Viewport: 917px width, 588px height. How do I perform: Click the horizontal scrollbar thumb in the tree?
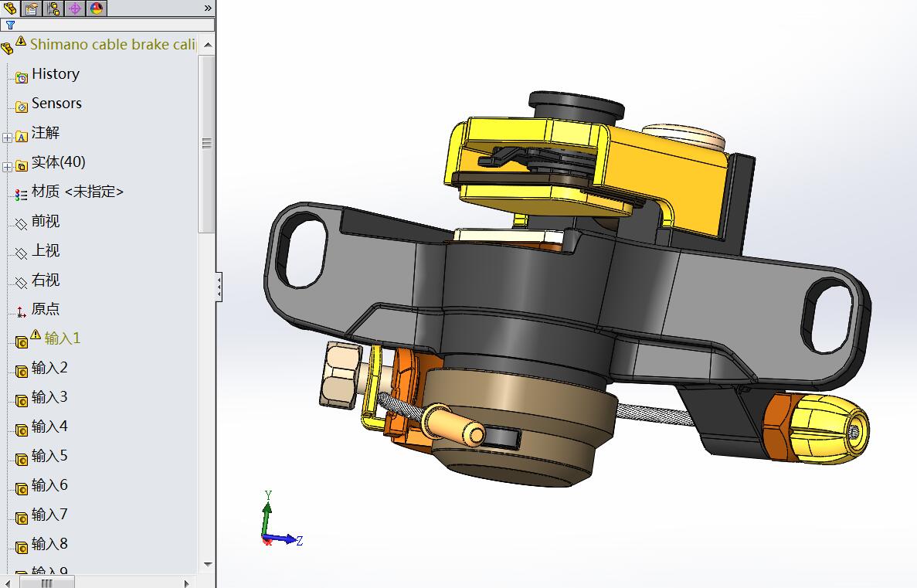click(x=47, y=583)
